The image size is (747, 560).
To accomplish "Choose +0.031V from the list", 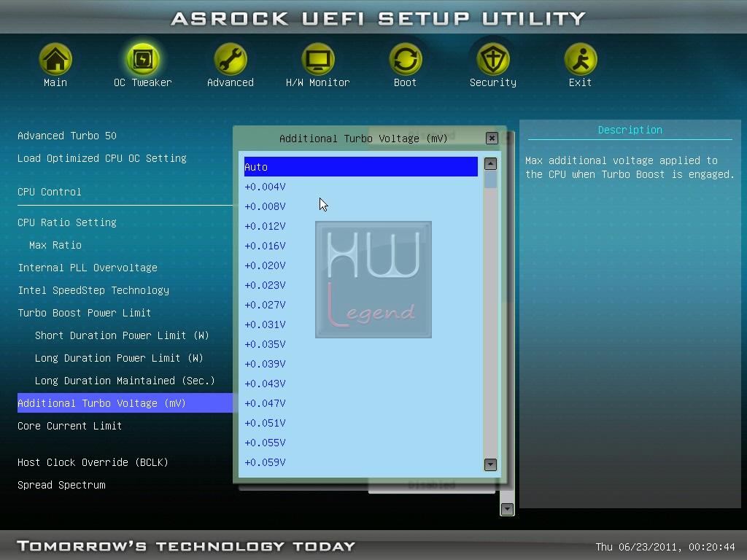I will click(x=360, y=324).
